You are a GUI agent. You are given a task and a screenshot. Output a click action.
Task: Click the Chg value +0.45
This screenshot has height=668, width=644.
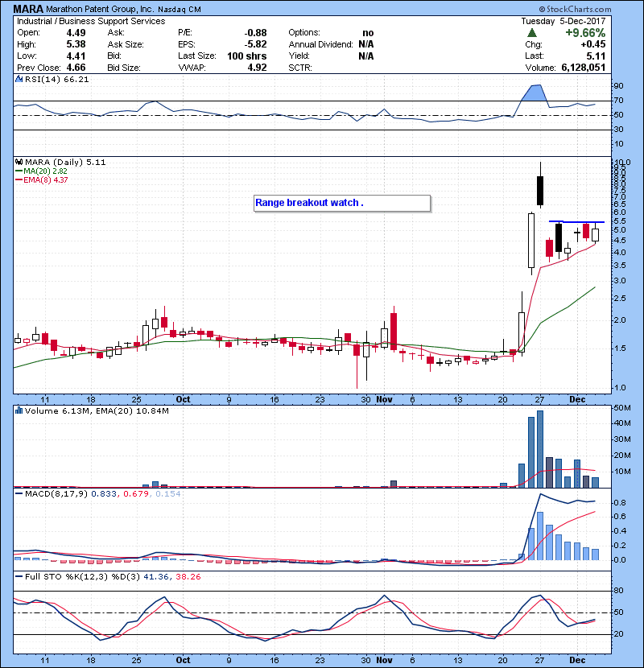tap(592, 44)
